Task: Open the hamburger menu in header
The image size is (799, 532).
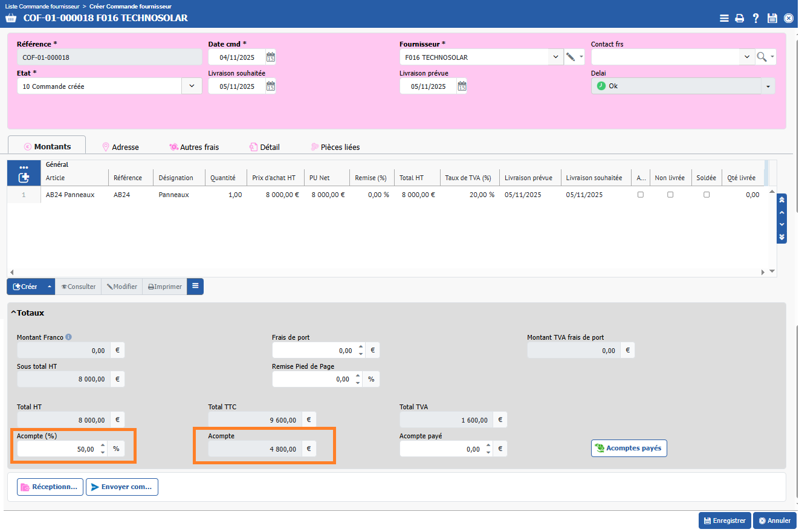Action: pyautogui.click(x=723, y=18)
